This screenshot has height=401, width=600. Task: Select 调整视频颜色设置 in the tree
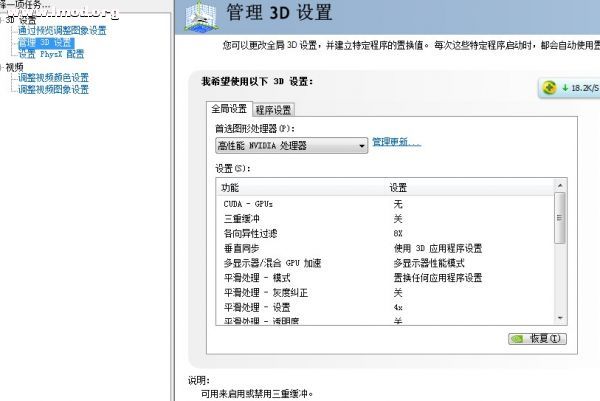(x=53, y=78)
